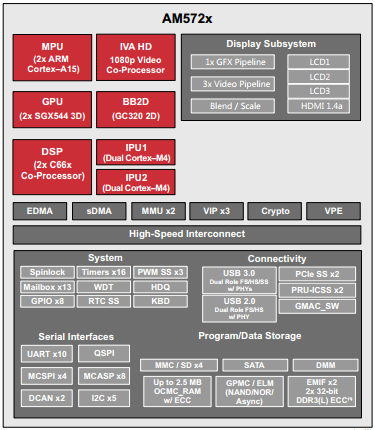Select the LCD1 box
The width and height of the screenshot is (375, 430).
pyautogui.click(x=319, y=62)
